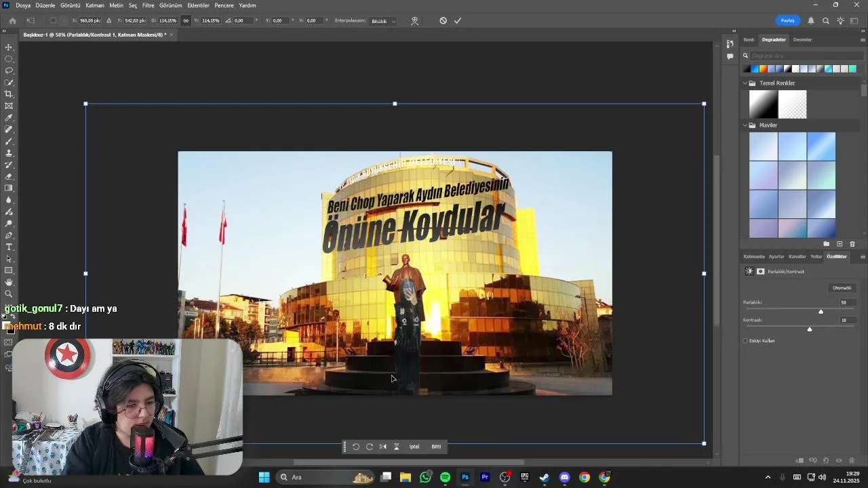Open Spotify from the Windows taskbar
This screenshot has height=488, width=868.
tap(445, 477)
